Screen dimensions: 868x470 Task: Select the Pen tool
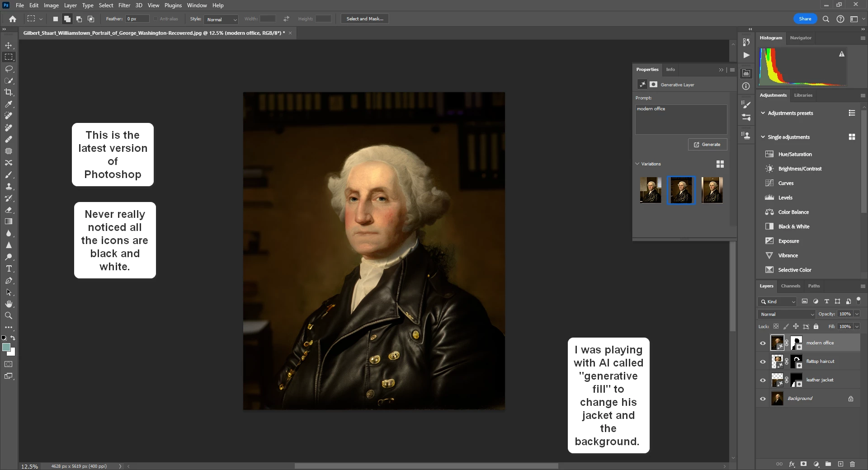9,280
